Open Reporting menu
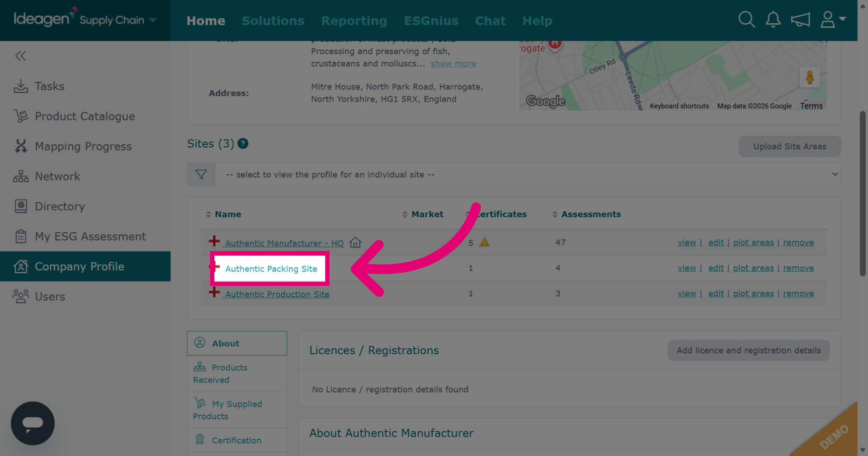The image size is (868, 456). (354, 21)
